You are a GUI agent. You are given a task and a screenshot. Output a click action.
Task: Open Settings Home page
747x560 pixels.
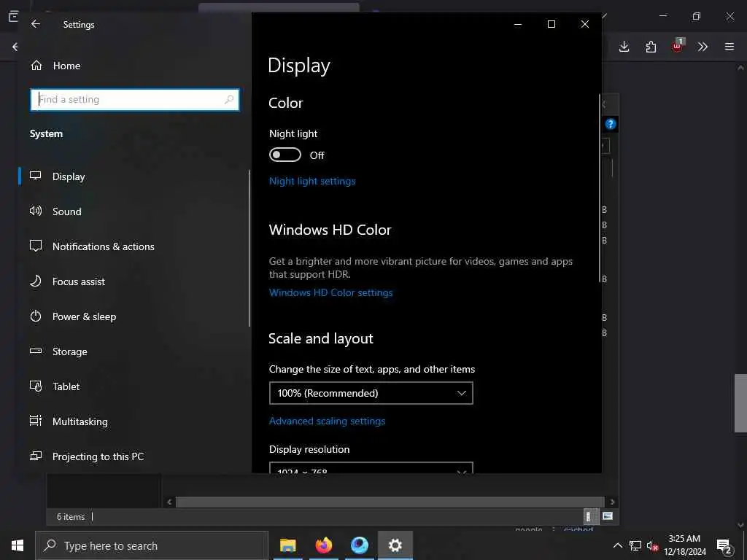[55, 66]
